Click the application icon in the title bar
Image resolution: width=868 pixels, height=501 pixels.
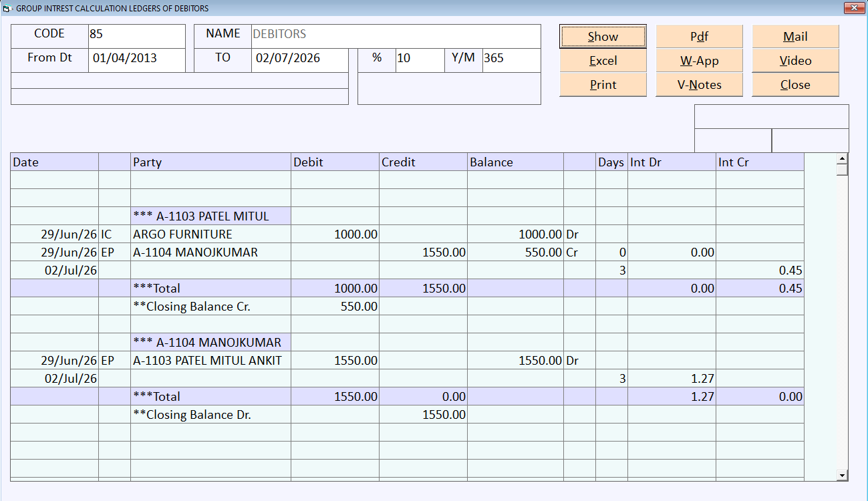7,9
